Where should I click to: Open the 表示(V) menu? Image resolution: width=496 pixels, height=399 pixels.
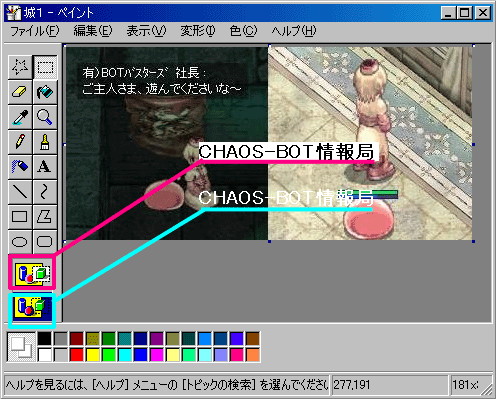[x=146, y=31]
